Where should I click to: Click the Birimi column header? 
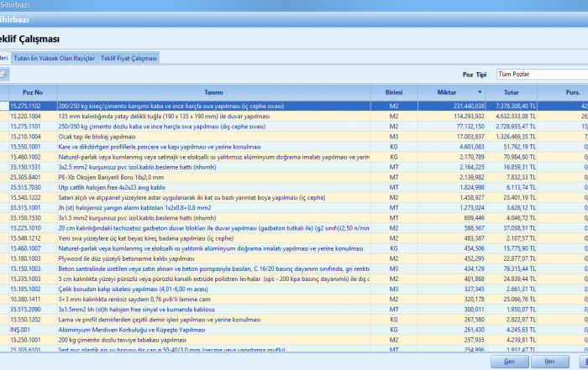pyautogui.click(x=393, y=91)
